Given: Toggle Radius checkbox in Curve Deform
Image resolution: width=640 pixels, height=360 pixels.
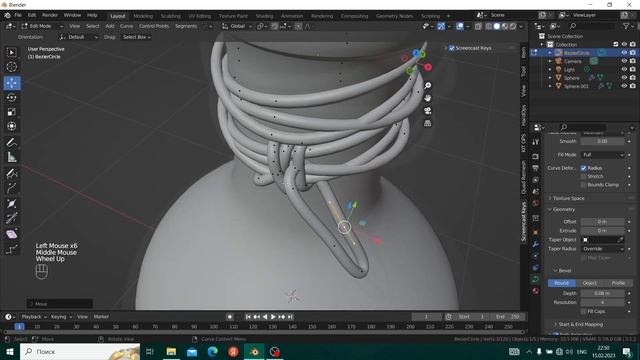Looking at the screenshot, I should pyautogui.click(x=583, y=168).
